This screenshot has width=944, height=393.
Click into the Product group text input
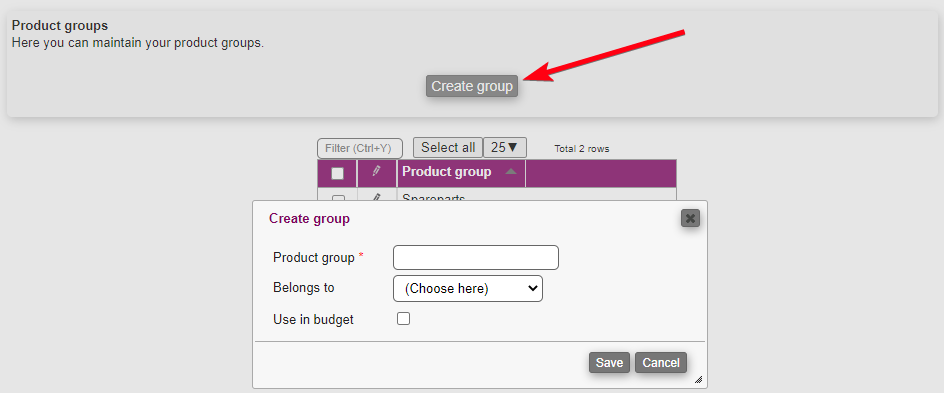pos(476,258)
